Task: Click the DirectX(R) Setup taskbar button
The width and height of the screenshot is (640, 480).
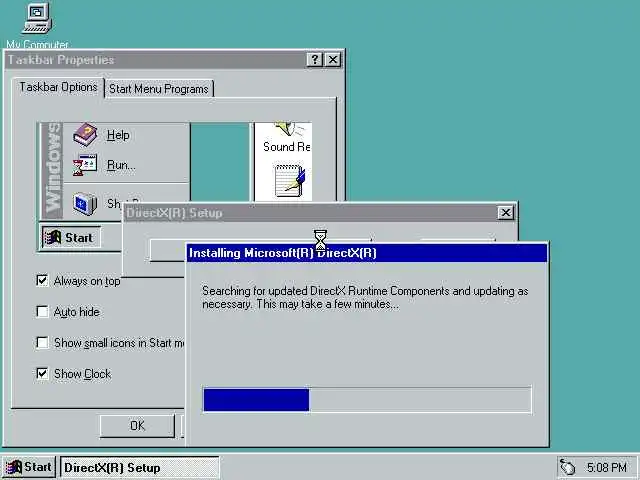Action: pos(140,467)
